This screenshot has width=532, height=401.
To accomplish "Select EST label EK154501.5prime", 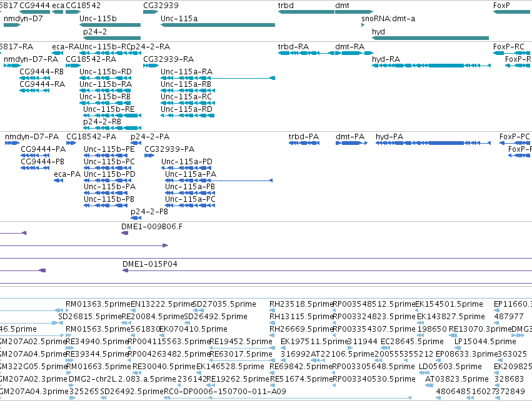I will click(449, 304).
